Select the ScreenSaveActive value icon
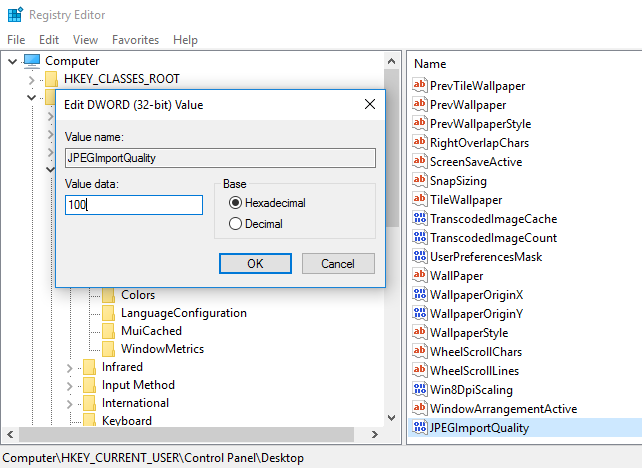The height and width of the screenshot is (468, 642). point(420,161)
